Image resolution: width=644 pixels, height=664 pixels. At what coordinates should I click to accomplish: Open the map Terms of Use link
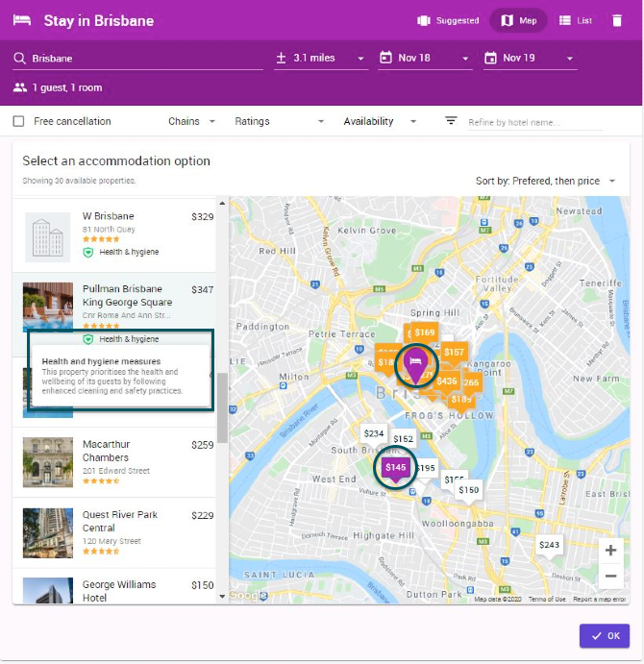click(x=547, y=600)
